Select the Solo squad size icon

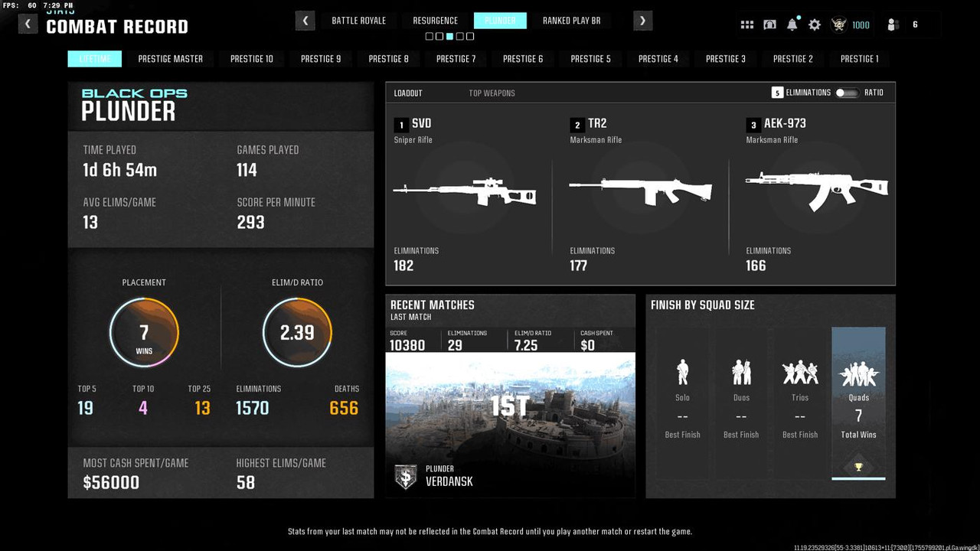click(x=682, y=373)
